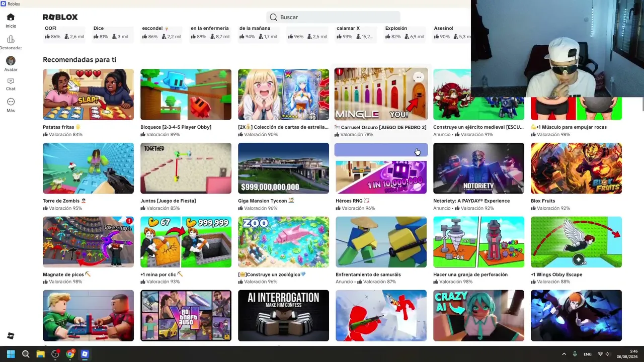Open the +1 mina por clic thumbnail
This screenshot has width=644, height=362.
click(x=186, y=242)
